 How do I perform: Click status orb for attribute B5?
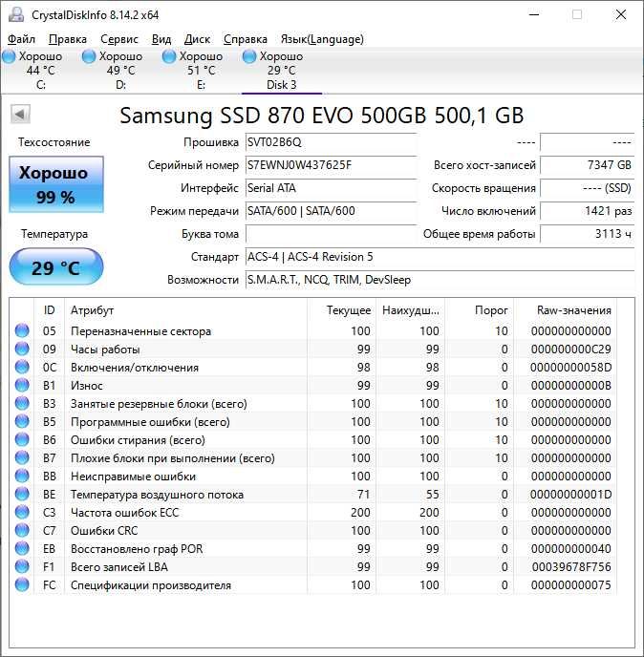pyautogui.click(x=22, y=421)
